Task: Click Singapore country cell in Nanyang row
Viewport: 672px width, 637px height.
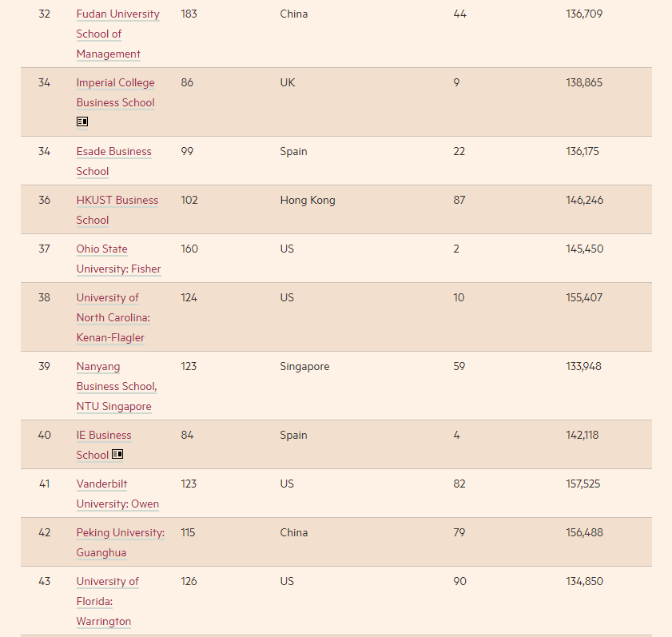Action: 304,366
